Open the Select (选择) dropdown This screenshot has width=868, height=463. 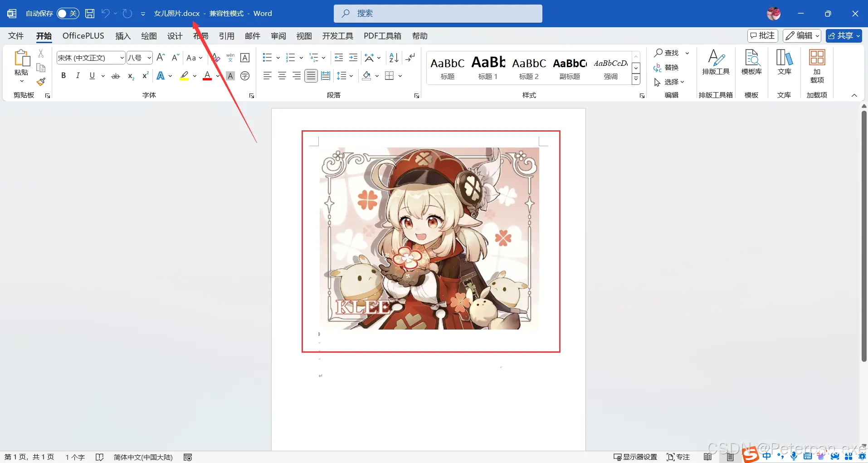669,82
